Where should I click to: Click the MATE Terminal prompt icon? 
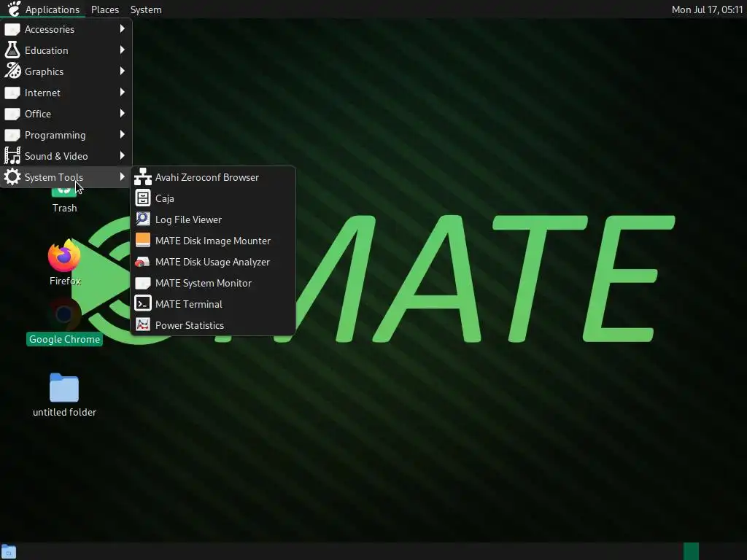pyautogui.click(x=142, y=303)
